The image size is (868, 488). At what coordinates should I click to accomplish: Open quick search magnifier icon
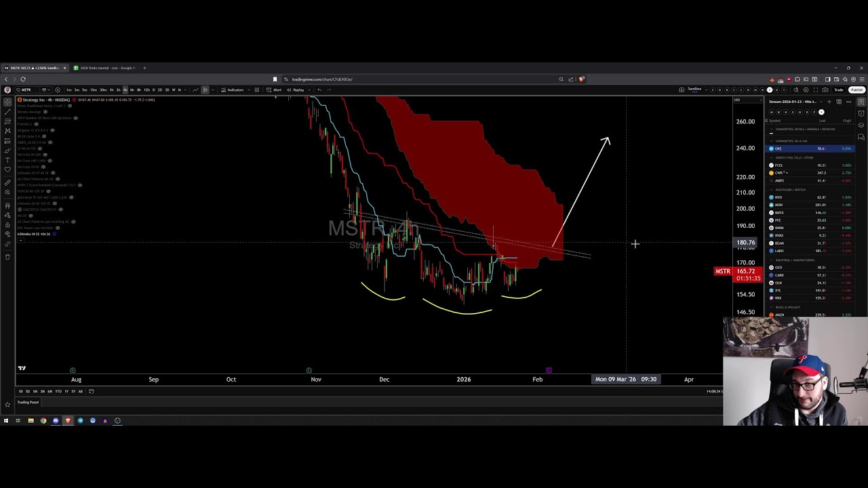(x=796, y=89)
